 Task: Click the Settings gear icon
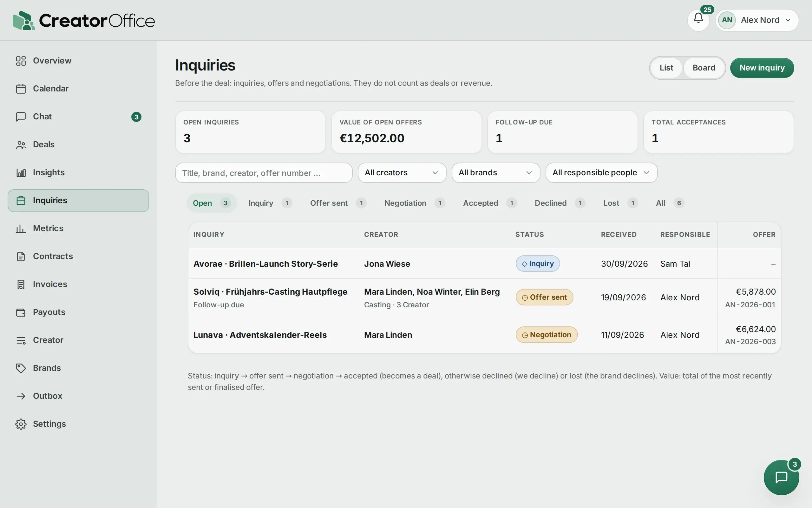21,424
